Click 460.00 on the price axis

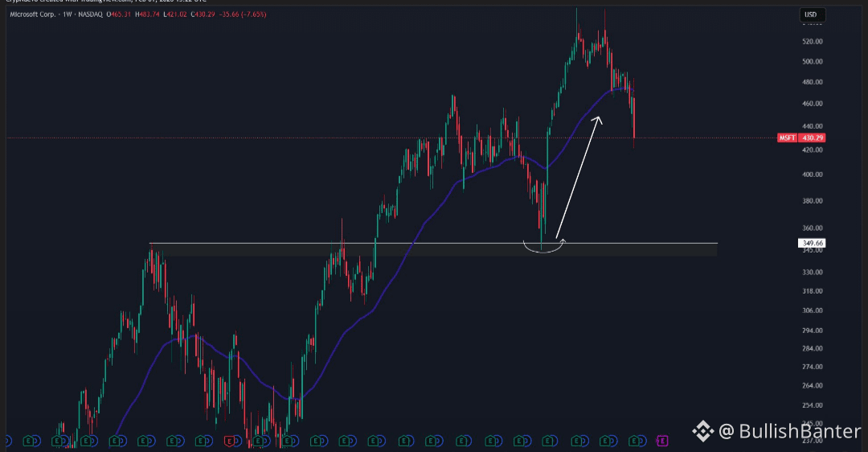coord(812,104)
